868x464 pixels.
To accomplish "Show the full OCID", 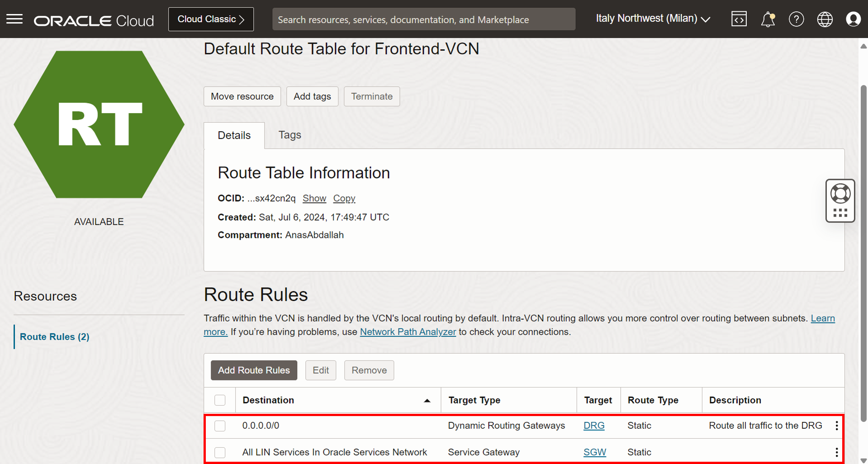I will coord(314,198).
